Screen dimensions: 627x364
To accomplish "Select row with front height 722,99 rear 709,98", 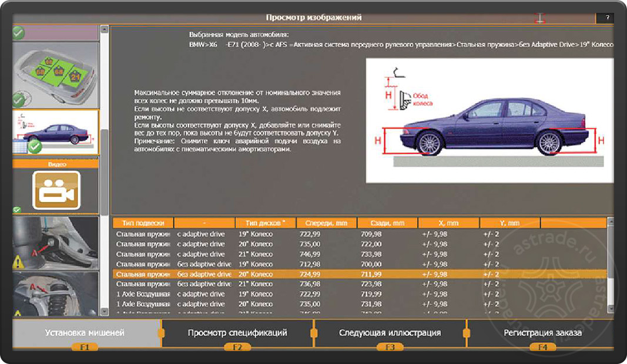I will (x=360, y=234).
